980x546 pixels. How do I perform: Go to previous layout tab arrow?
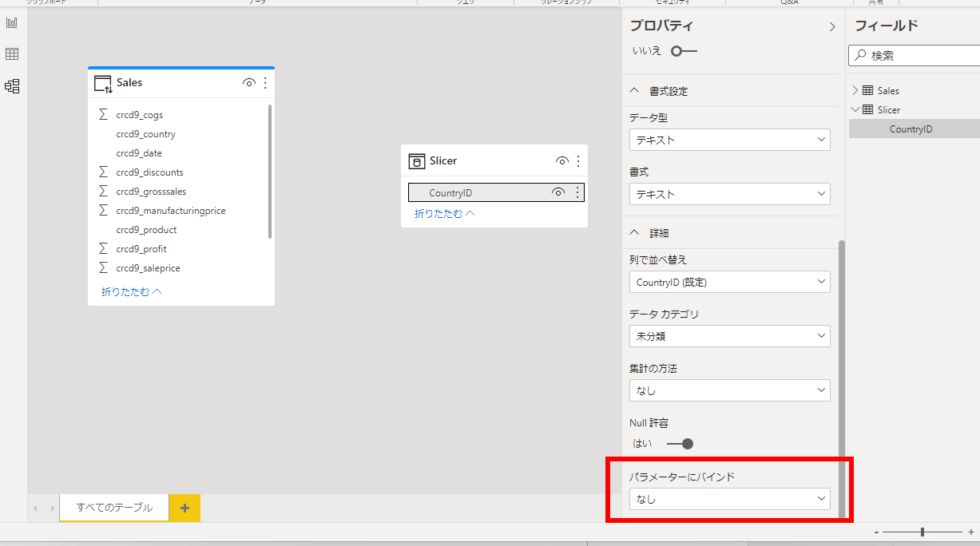pos(35,508)
